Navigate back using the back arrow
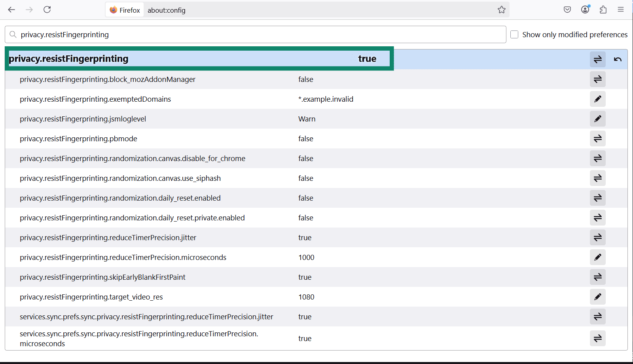633x364 pixels. click(x=11, y=9)
